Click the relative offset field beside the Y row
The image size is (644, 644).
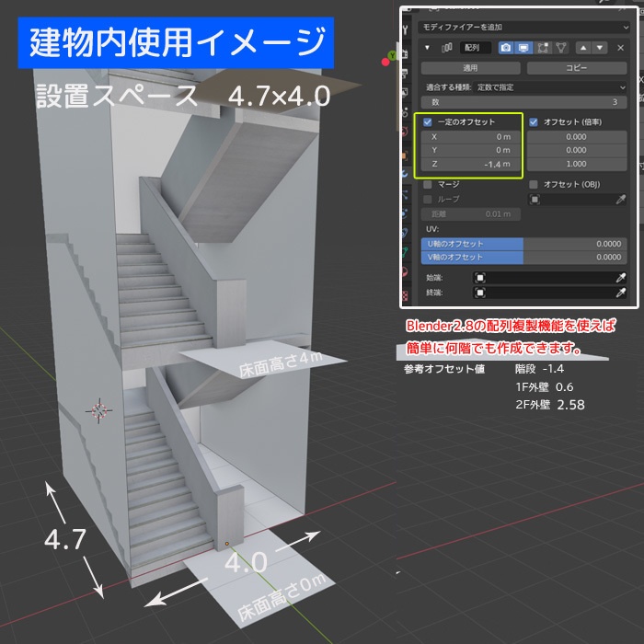(577, 150)
